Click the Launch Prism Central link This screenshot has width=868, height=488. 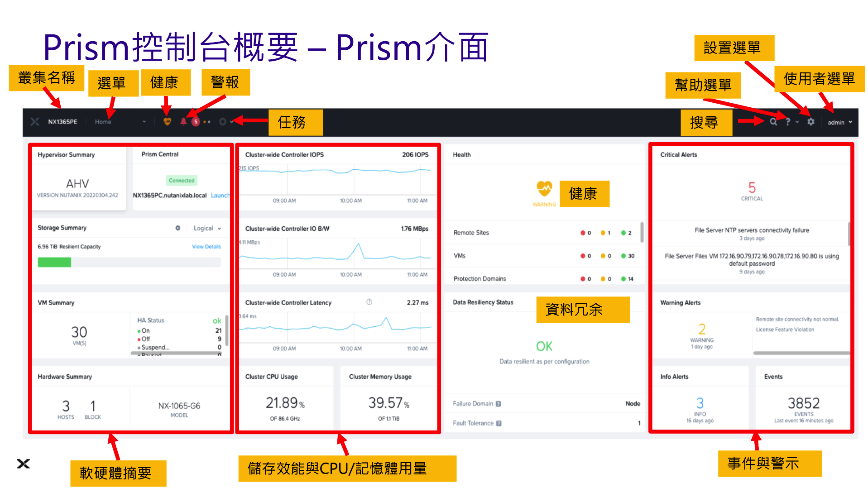(220, 196)
